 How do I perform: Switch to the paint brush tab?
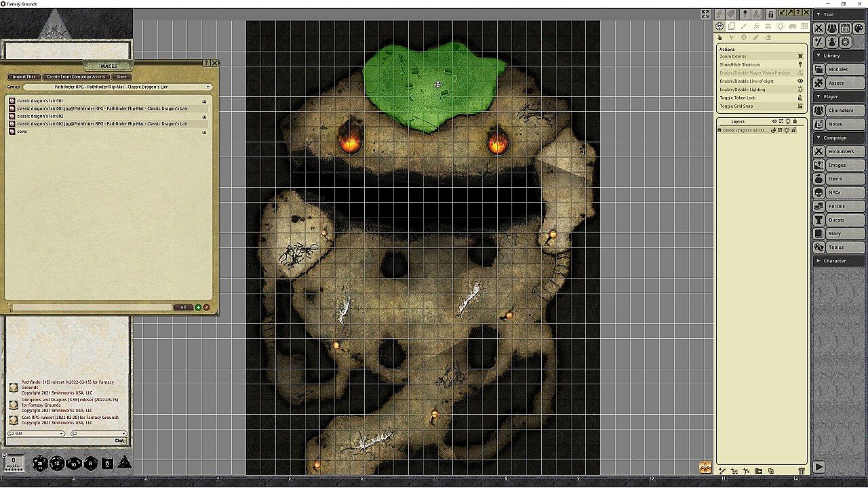[x=744, y=26]
